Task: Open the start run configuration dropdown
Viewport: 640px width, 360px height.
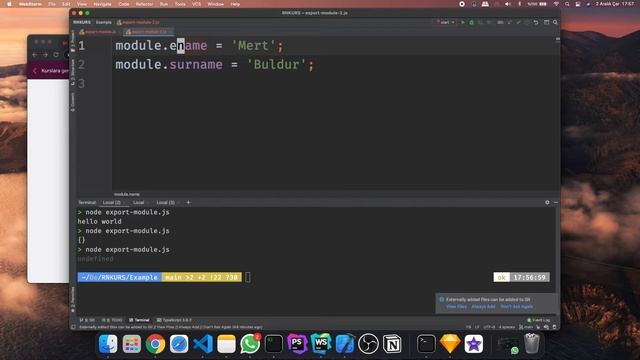Action: 445,22
